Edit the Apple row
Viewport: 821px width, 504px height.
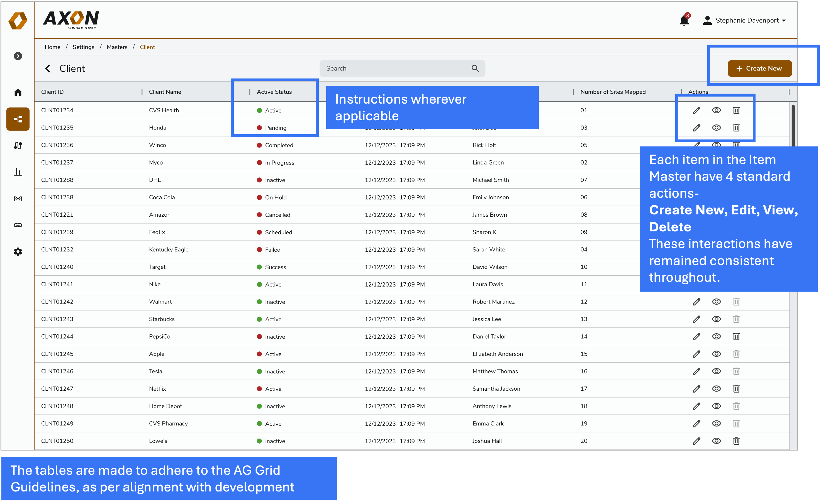(x=696, y=354)
